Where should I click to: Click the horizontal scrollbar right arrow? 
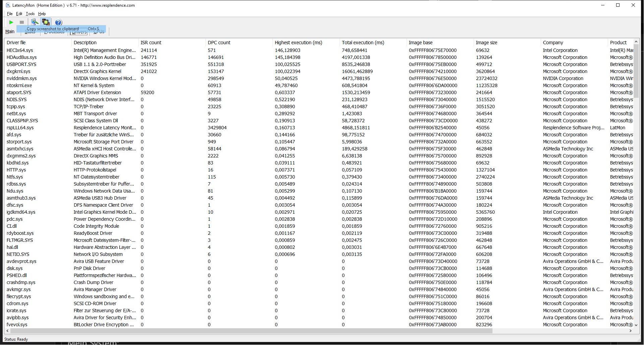tap(630, 331)
